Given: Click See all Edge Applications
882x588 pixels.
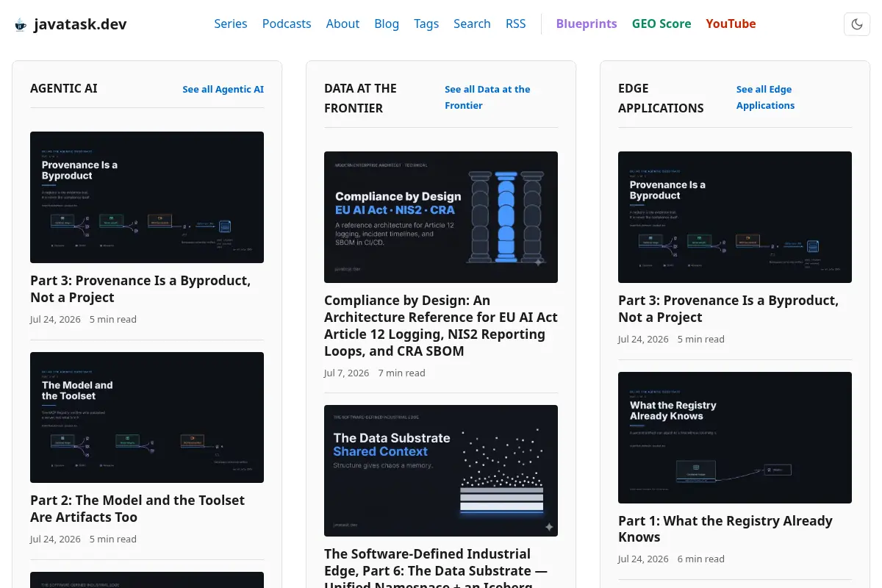Looking at the screenshot, I should (x=765, y=97).
